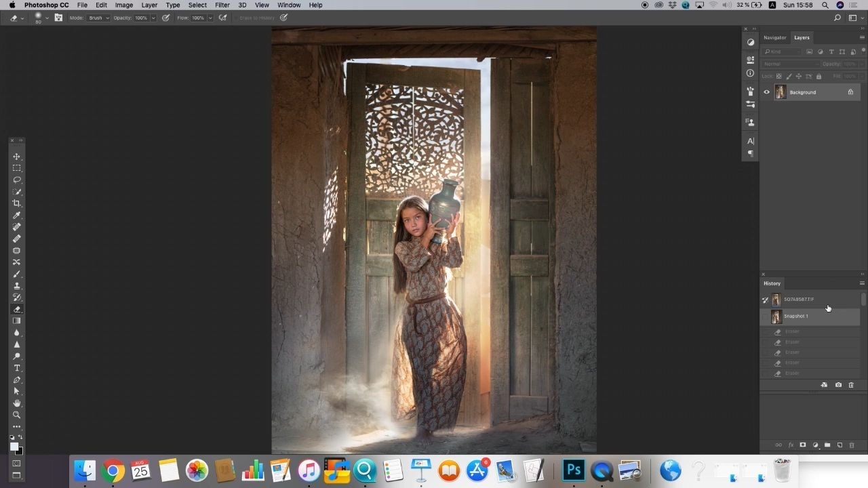Open the History panel flyout menu

(x=862, y=283)
